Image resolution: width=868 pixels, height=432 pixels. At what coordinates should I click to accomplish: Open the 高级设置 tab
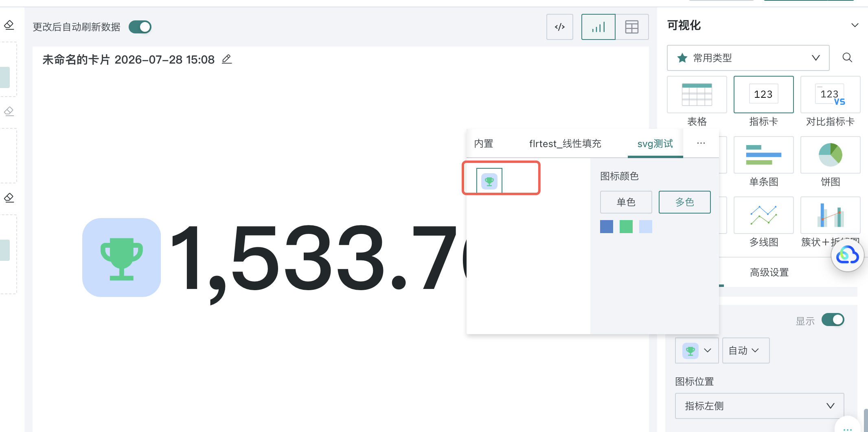[769, 272]
